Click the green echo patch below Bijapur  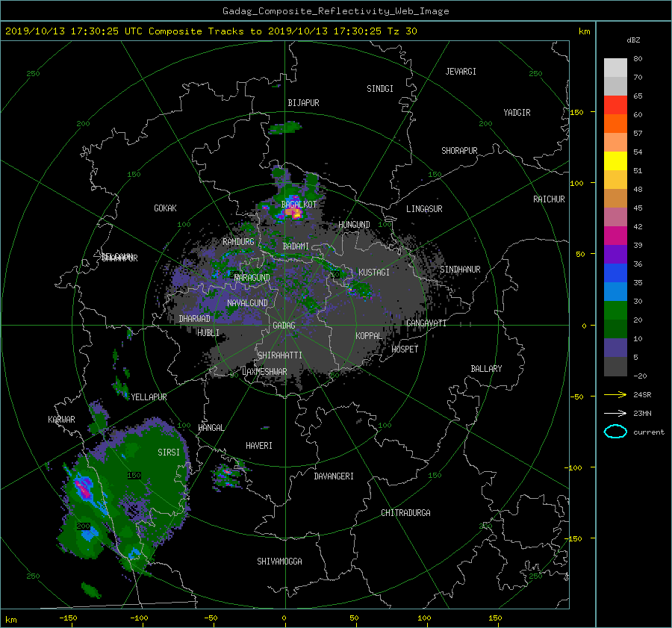coord(285,127)
